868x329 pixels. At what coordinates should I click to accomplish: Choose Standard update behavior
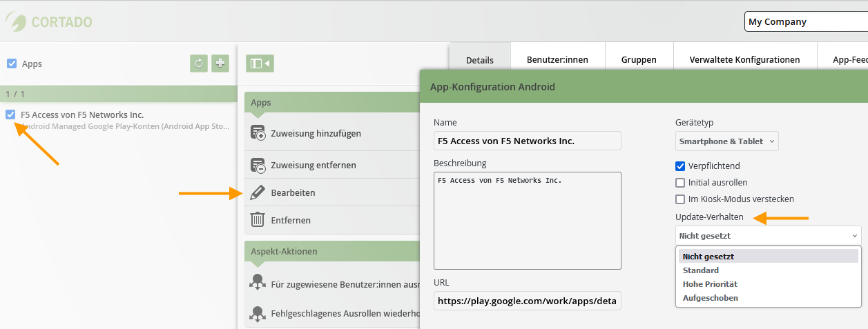coord(769,270)
